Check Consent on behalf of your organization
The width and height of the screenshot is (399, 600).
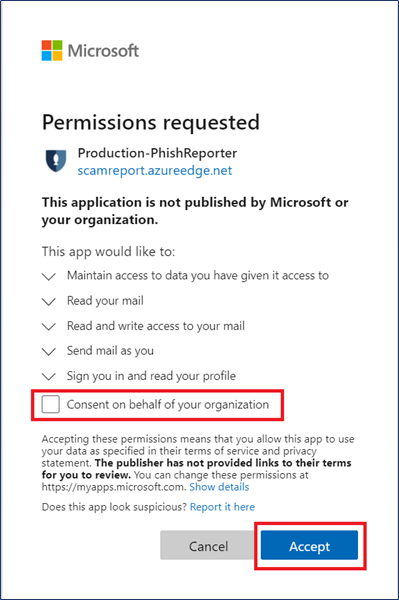[x=50, y=404]
